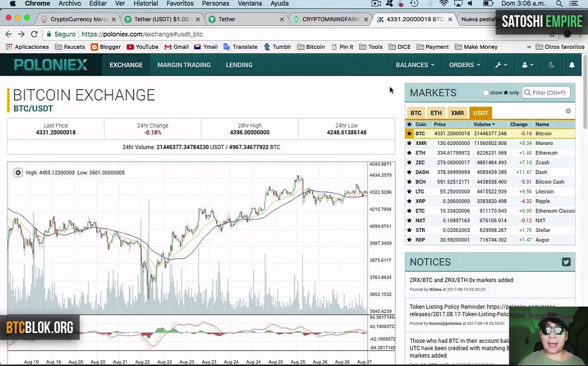Open the Markets panel settings gear
588x366 pixels.
click(x=568, y=111)
